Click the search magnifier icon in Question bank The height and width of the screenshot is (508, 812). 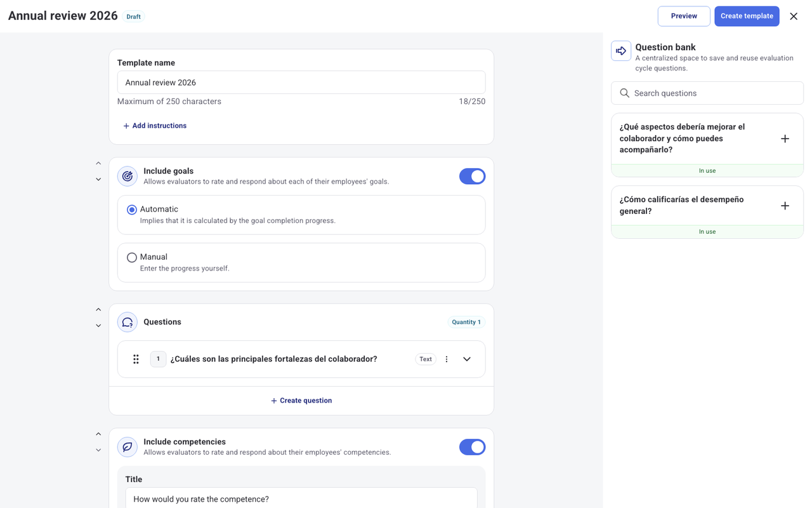click(x=625, y=93)
